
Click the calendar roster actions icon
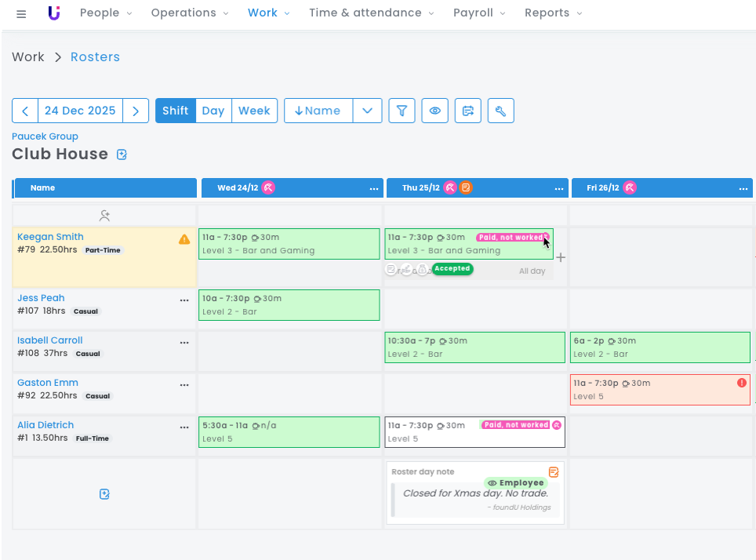[467, 111]
